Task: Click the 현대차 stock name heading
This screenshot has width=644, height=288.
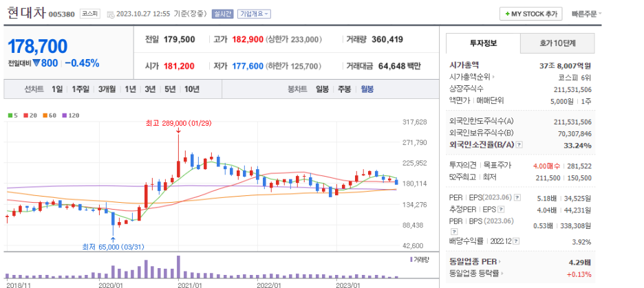Action: point(26,12)
